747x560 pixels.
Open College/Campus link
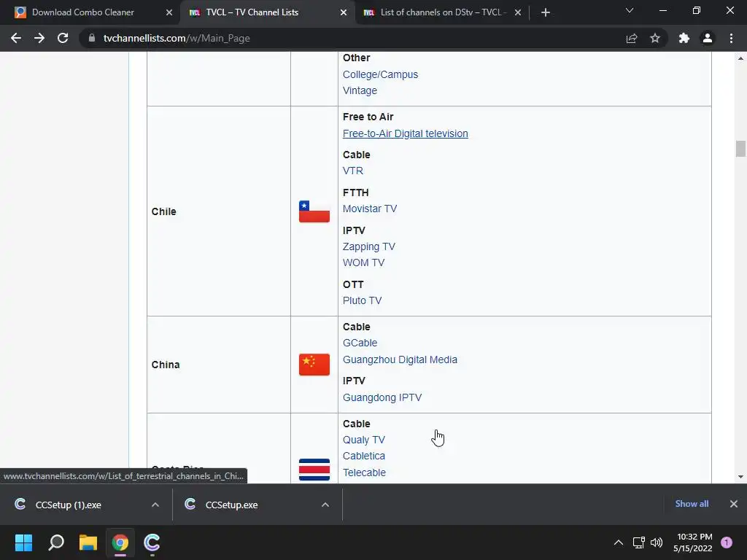click(380, 74)
